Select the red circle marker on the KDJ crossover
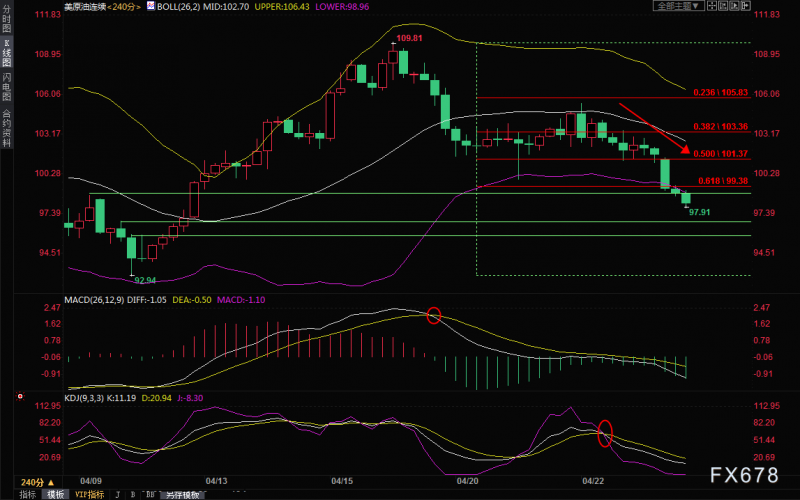The height and width of the screenshot is (500, 800). pos(604,433)
